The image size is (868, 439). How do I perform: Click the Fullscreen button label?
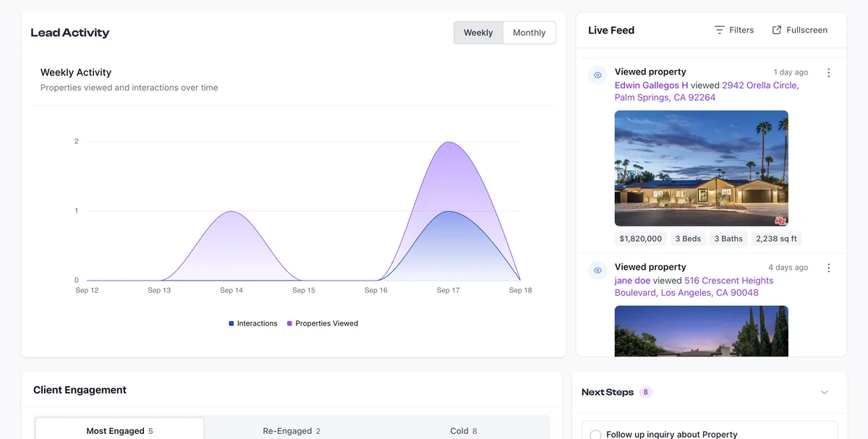pyautogui.click(x=807, y=30)
